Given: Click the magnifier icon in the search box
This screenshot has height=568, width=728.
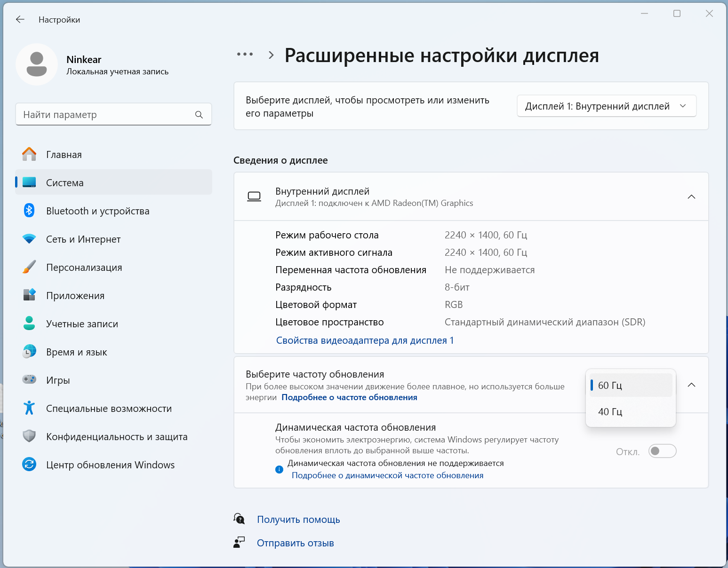Looking at the screenshot, I should pyautogui.click(x=199, y=115).
